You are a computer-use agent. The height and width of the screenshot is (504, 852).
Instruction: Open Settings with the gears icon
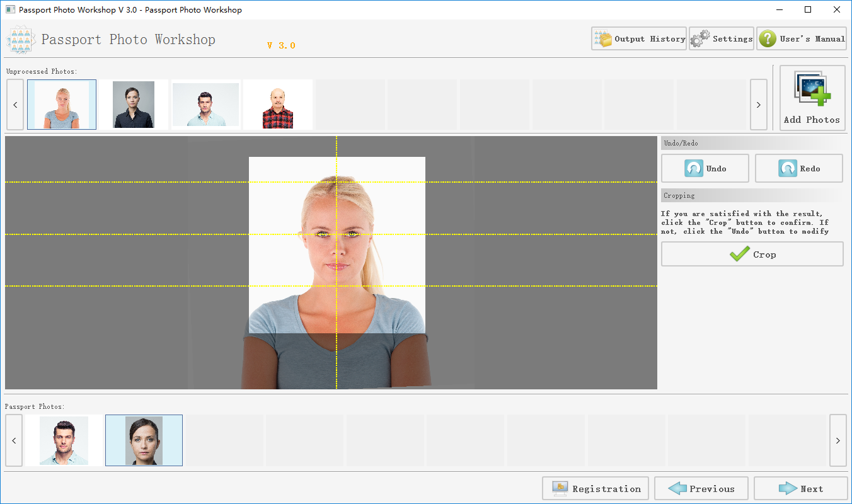(721, 38)
